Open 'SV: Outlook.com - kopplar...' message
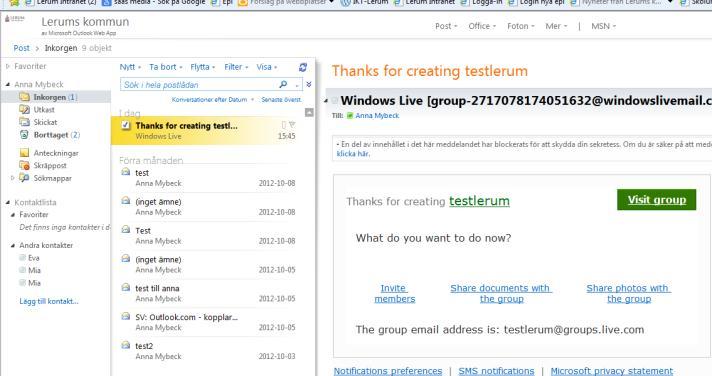712x376 pixels. (x=208, y=322)
